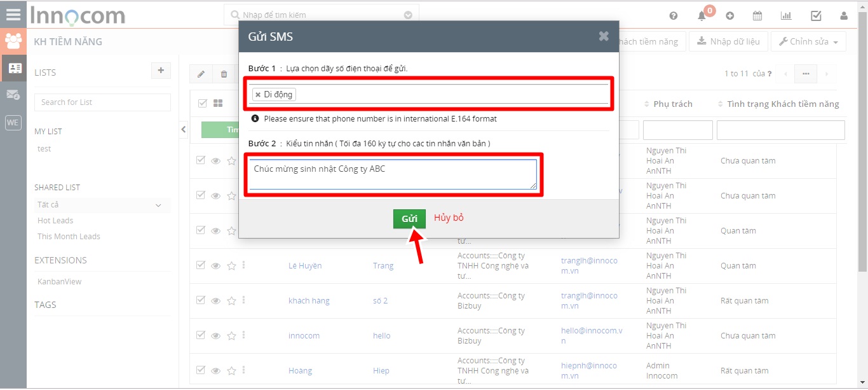Focus the Search for List field

pos(102,102)
